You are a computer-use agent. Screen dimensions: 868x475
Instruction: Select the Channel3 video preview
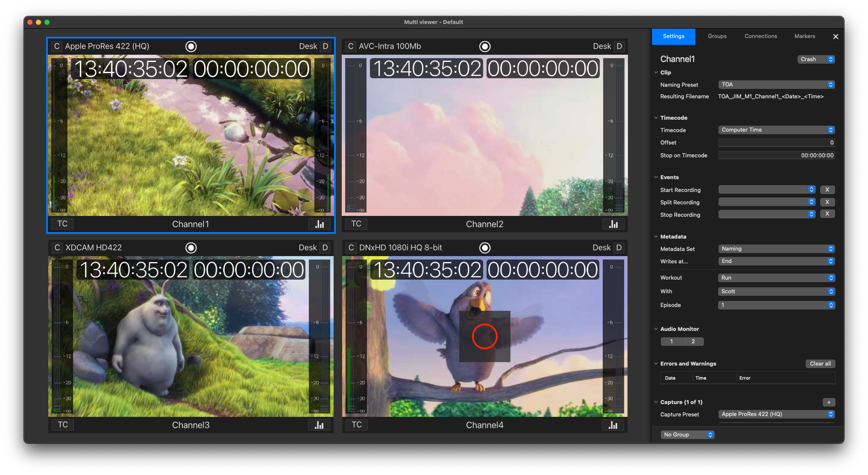(191, 336)
